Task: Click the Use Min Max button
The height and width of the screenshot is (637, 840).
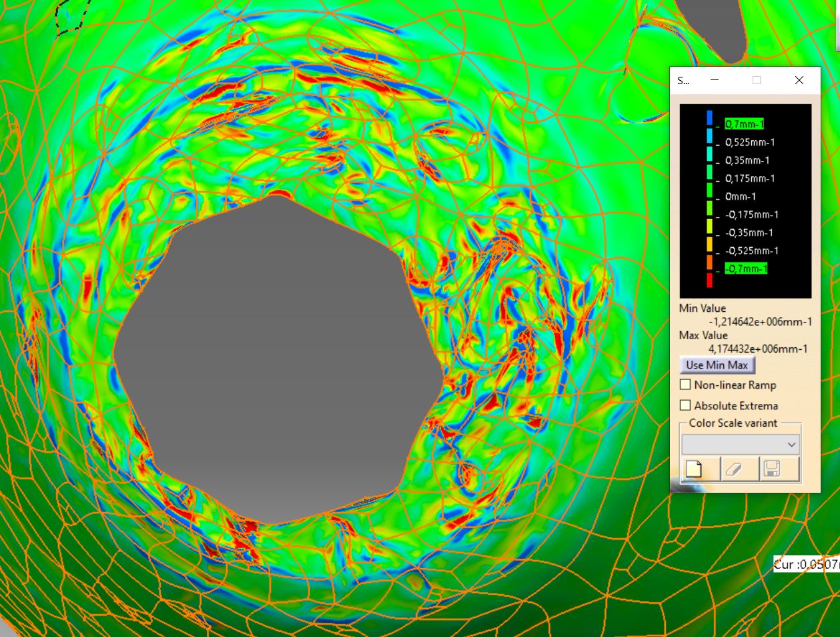Action: (x=717, y=365)
